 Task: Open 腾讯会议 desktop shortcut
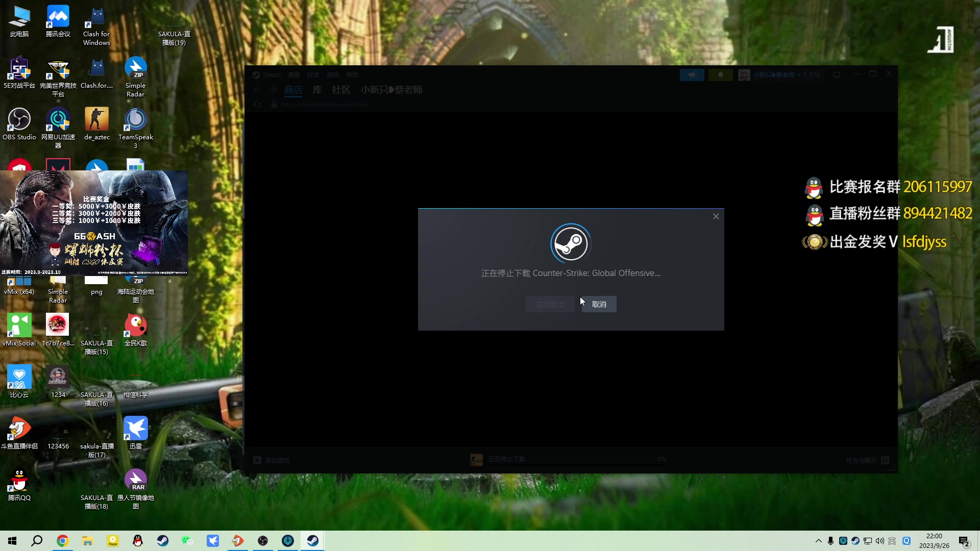click(x=58, y=21)
